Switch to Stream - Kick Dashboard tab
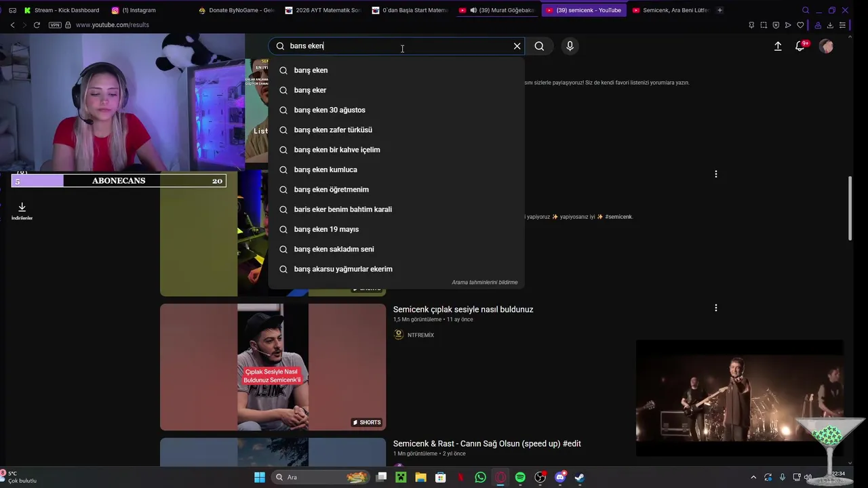Image resolution: width=868 pixels, height=488 pixels. click(x=62, y=10)
